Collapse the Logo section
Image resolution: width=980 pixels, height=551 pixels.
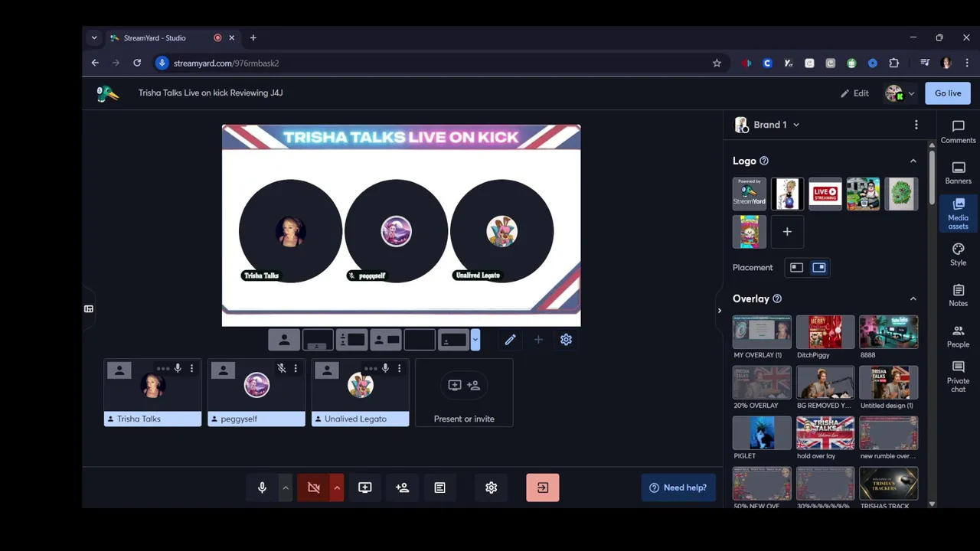tap(913, 161)
